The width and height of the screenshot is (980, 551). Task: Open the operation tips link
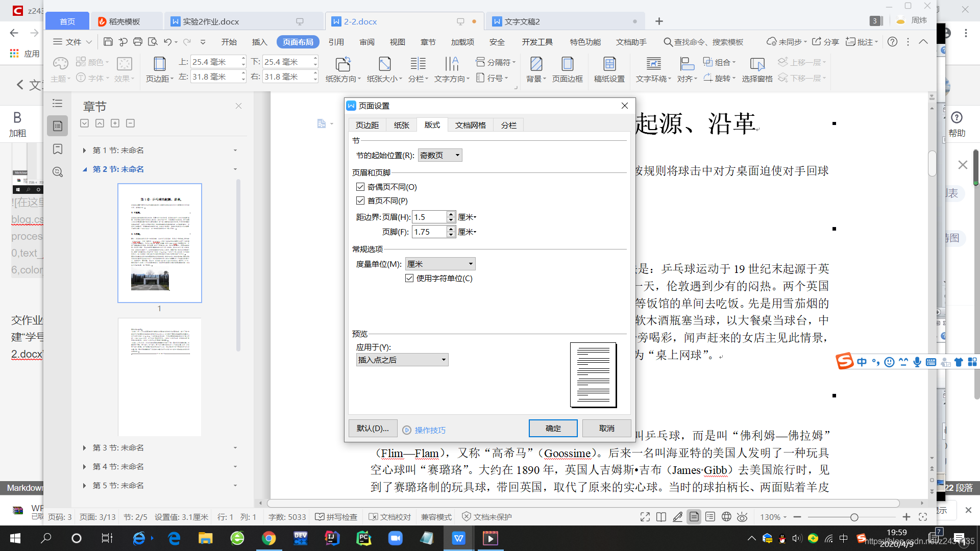424,430
